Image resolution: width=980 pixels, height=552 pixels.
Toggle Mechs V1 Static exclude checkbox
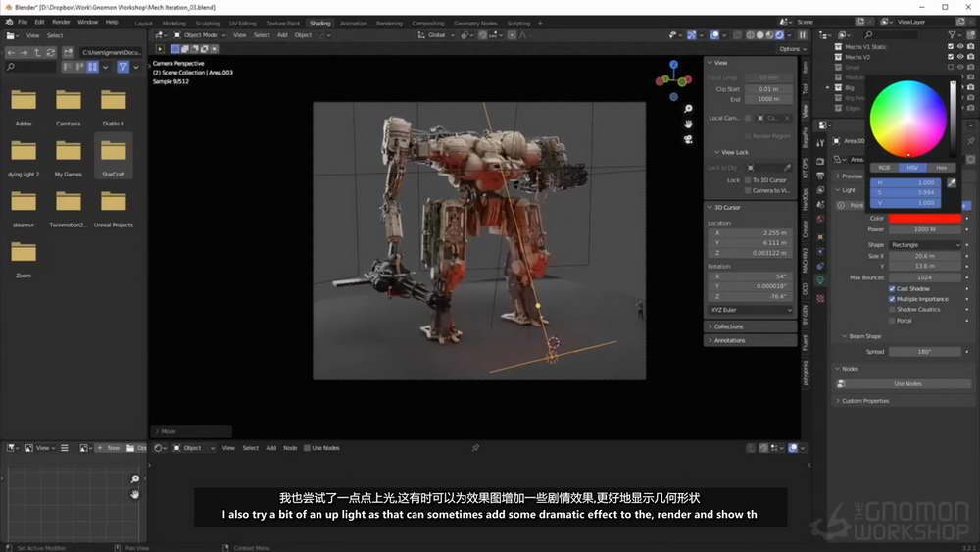tap(951, 46)
